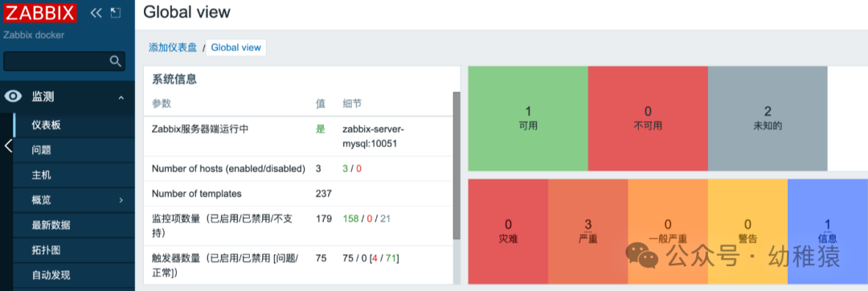Click the 严重 severity count 3

point(588,224)
